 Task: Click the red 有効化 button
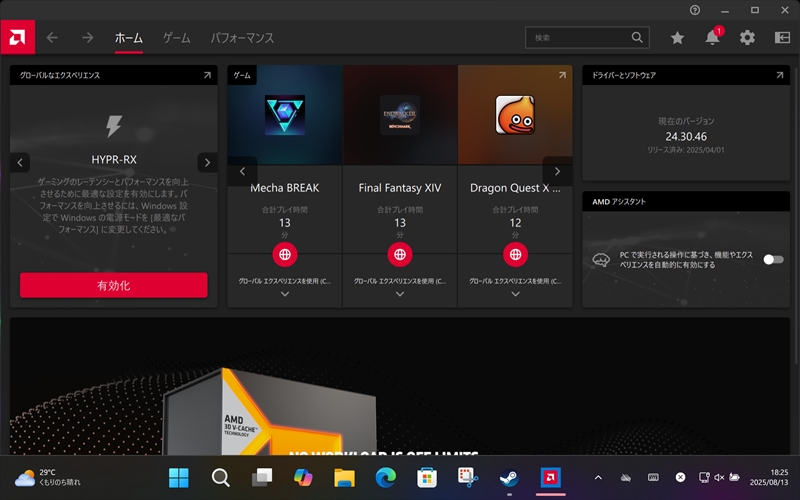114,285
